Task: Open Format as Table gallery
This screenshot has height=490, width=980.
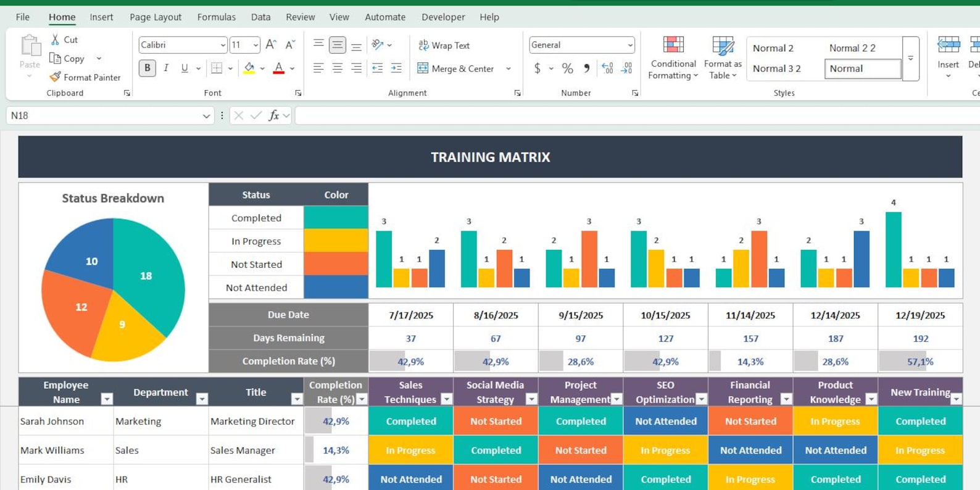Action: (x=723, y=57)
